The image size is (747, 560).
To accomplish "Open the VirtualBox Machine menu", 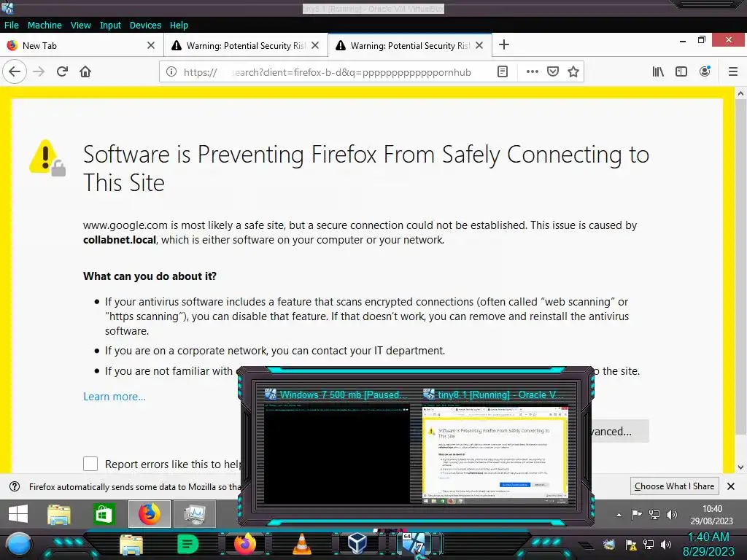I will click(44, 26).
